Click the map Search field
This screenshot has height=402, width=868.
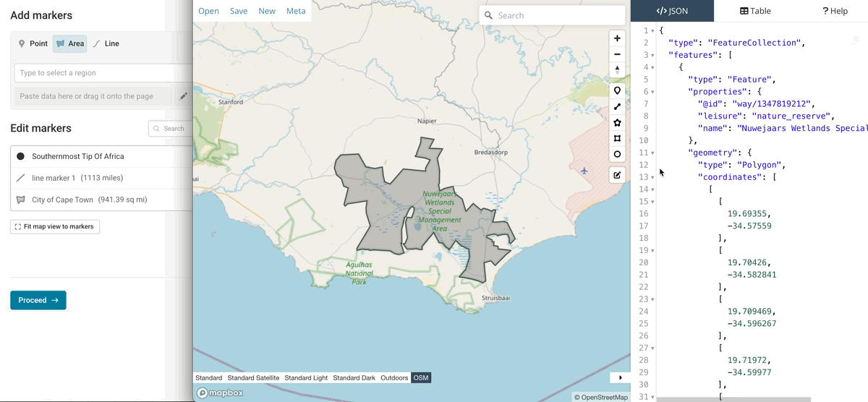[552, 15]
